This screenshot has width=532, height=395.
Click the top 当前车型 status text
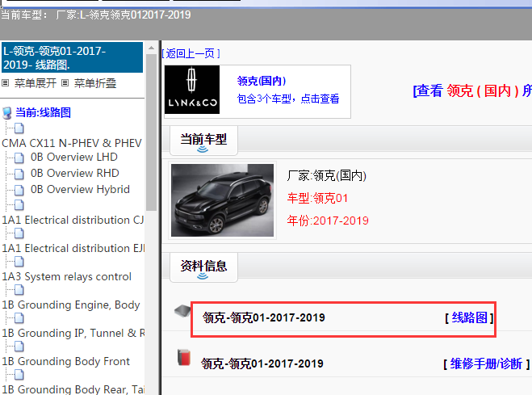[96, 15]
